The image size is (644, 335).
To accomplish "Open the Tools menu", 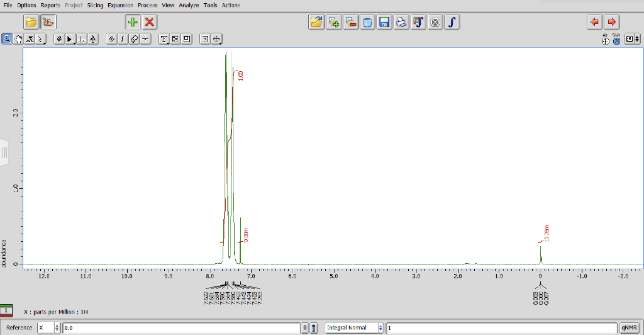I will [x=210, y=5].
